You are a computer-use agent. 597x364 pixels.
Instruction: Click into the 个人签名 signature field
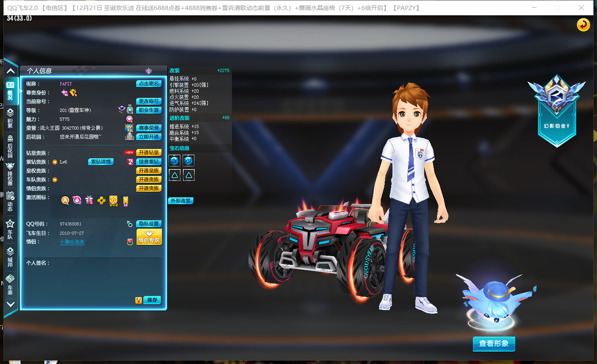click(x=93, y=282)
